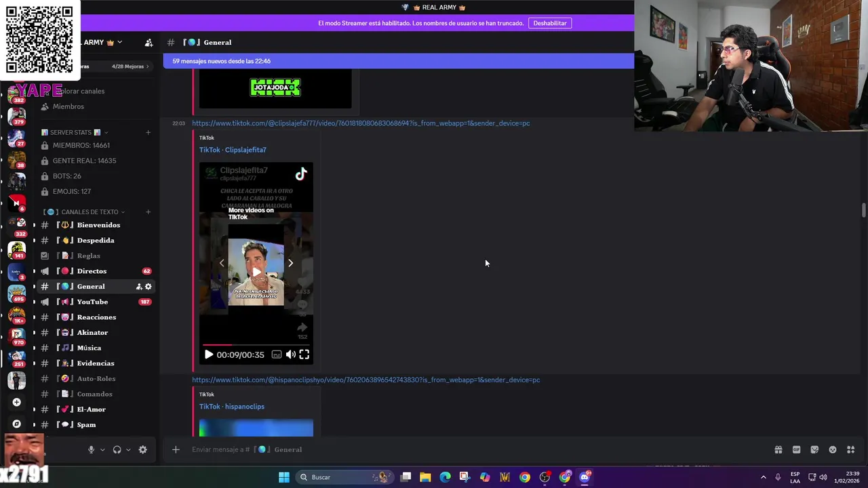Add channel to SERVER STATS category

pyautogui.click(x=149, y=132)
